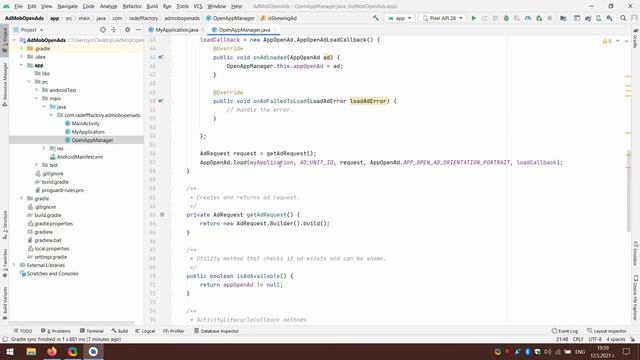Click the warnings indicator icon at editor top right
640x360 pixels.
607,41
